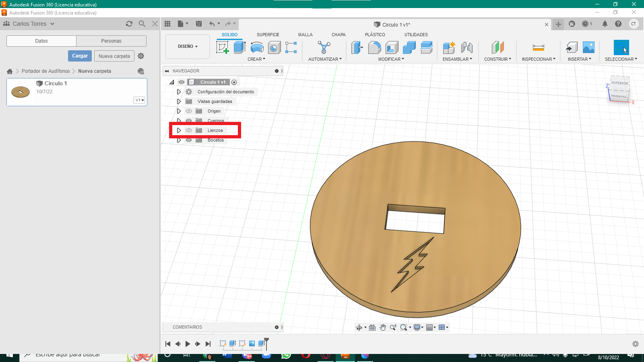Activate the Fillet tool

pyautogui.click(x=374, y=47)
